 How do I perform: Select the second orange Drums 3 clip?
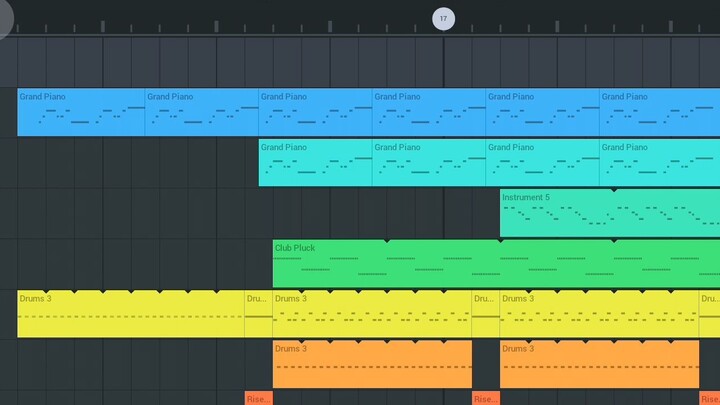click(x=598, y=364)
